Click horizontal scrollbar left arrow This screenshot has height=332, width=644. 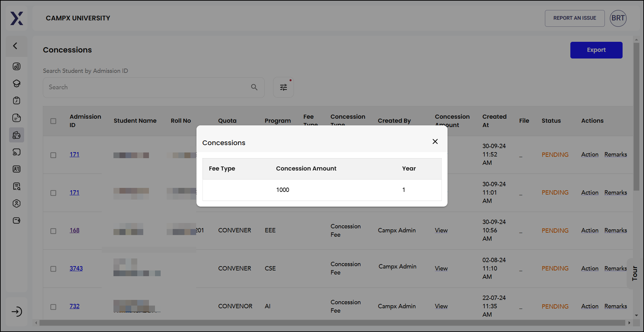pyautogui.click(x=36, y=323)
